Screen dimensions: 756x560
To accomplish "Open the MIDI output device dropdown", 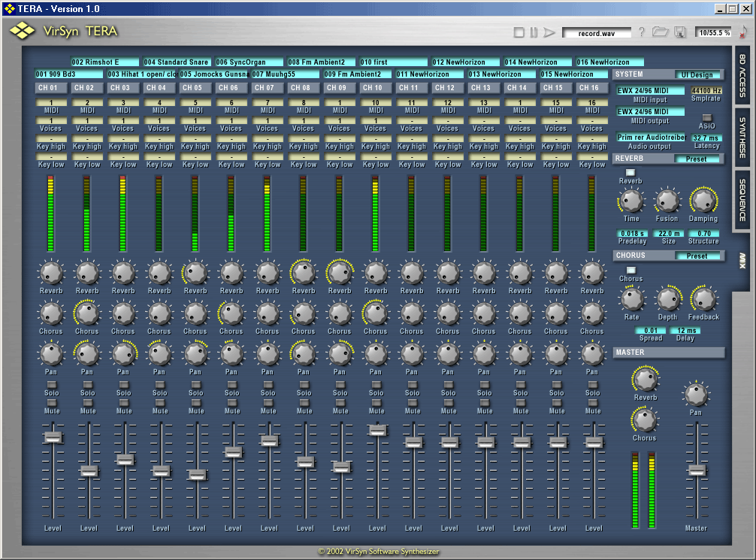I will 650,111.
